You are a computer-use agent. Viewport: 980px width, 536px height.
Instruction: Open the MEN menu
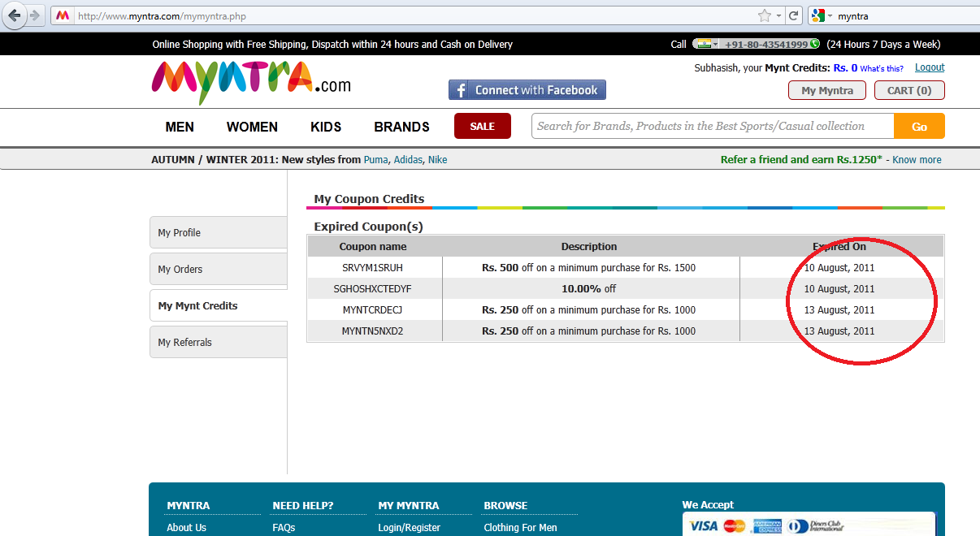[180, 127]
